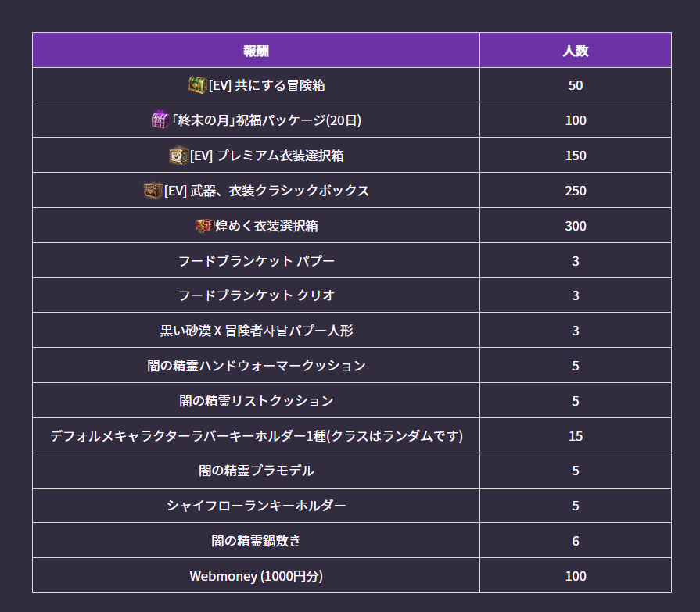Click the 闇の精霊リストクッション row text
700x612 pixels.
click(x=257, y=400)
